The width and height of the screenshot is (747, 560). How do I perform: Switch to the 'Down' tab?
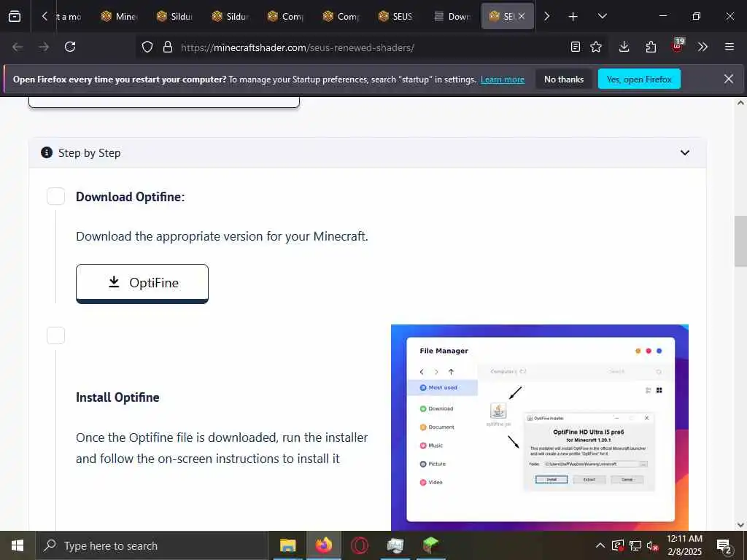pyautogui.click(x=452, y=17)
